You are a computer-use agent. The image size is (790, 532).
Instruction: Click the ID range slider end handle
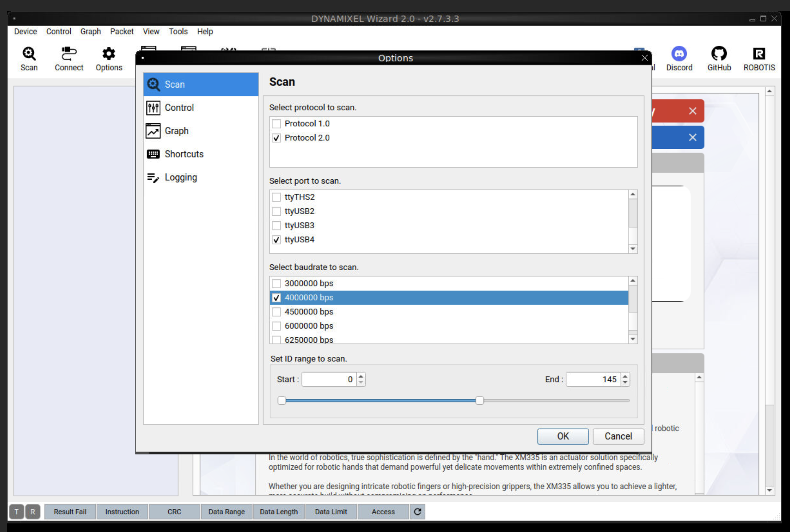click(479, 400)
